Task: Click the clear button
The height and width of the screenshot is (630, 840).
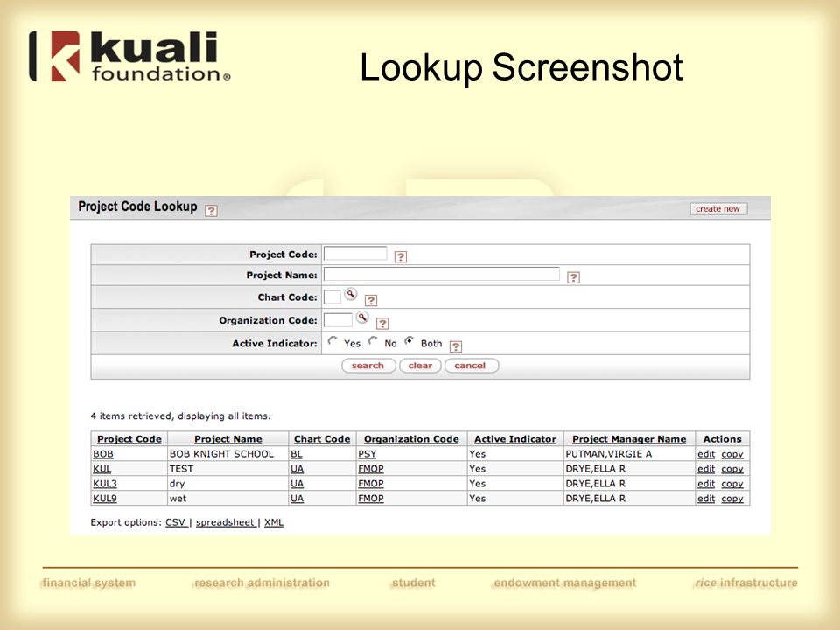Action: [x=420, y=366]
